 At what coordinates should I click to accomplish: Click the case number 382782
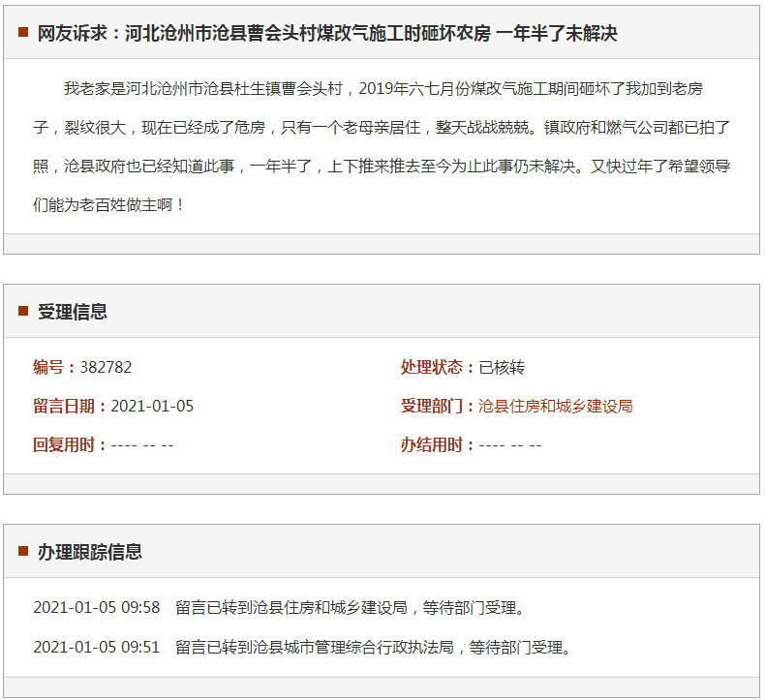click(106, 367)
